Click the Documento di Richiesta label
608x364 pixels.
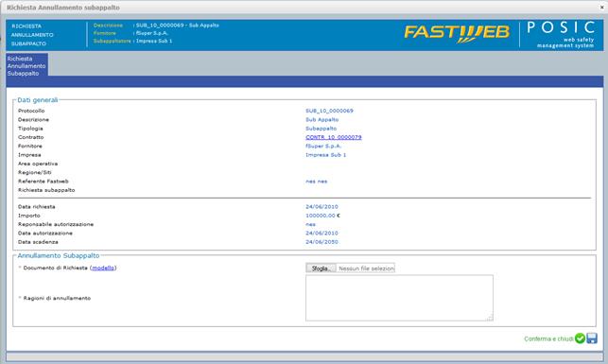pyautogui.click(x=56, y=268)
